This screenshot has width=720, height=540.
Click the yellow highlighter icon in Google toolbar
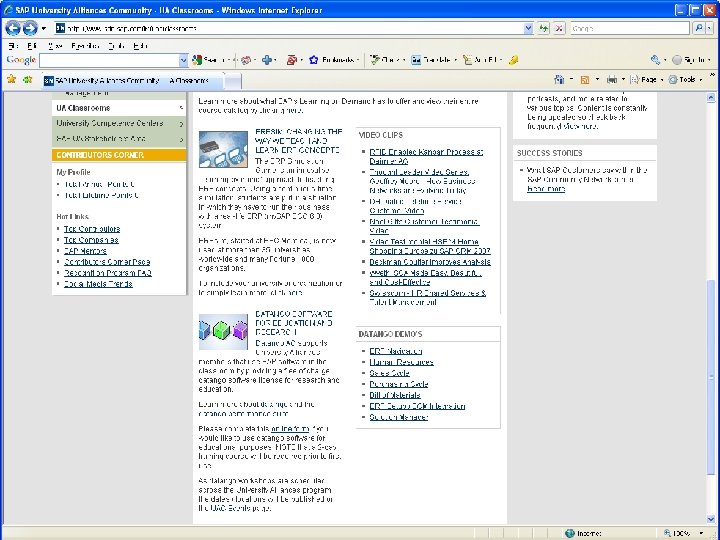click(513, 60)
